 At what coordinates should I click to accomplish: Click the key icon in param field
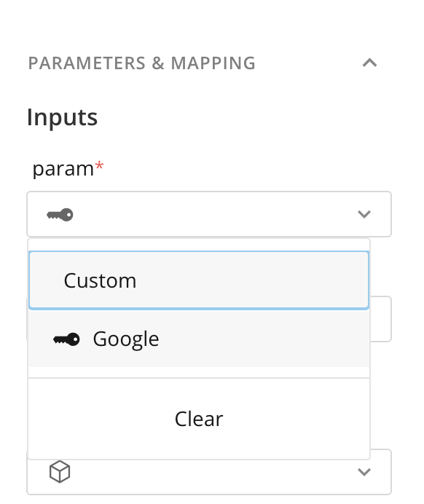pyautogui.click(x=60, y=215)
